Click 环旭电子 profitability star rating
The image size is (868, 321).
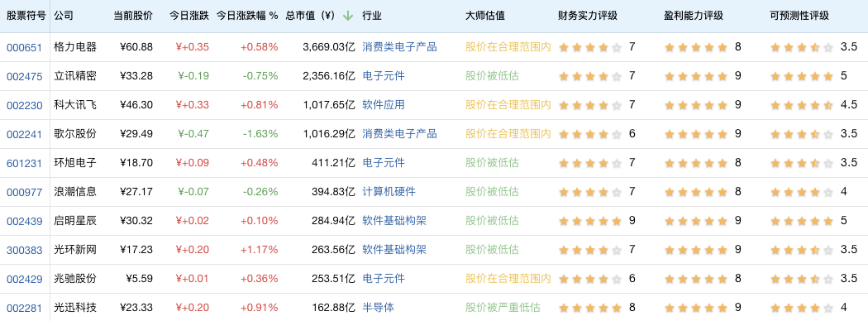click(696, 163)
